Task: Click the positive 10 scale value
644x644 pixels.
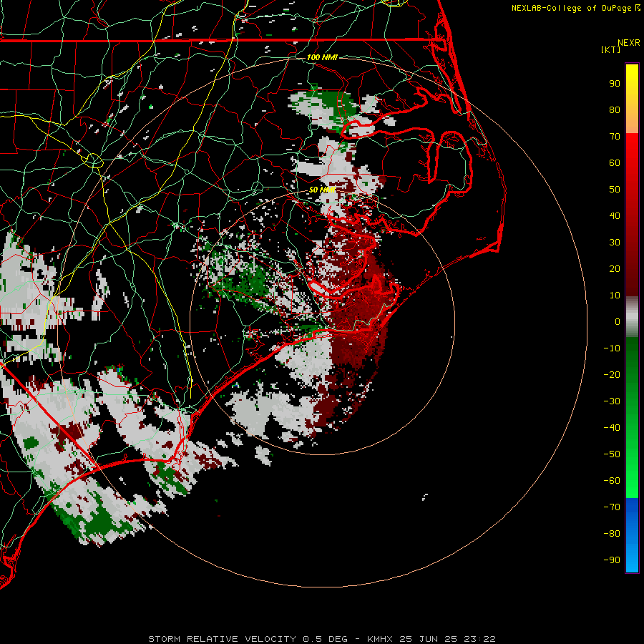Action: (615, 296)
